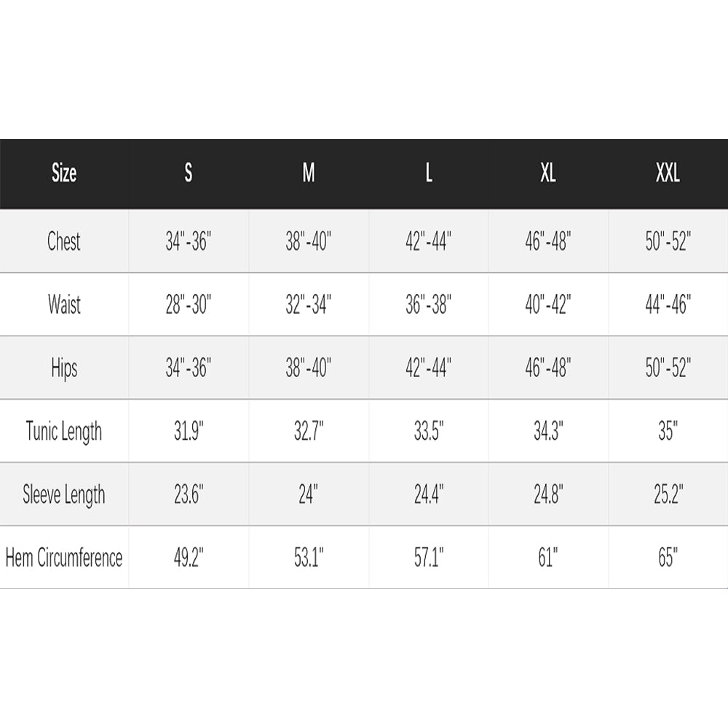Click the Chest row label
Viewport: 728px width, 728px height.
point(64,242)
